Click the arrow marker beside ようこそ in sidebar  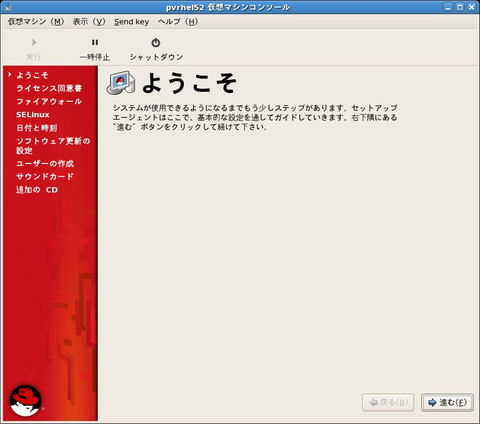[10, 74]
